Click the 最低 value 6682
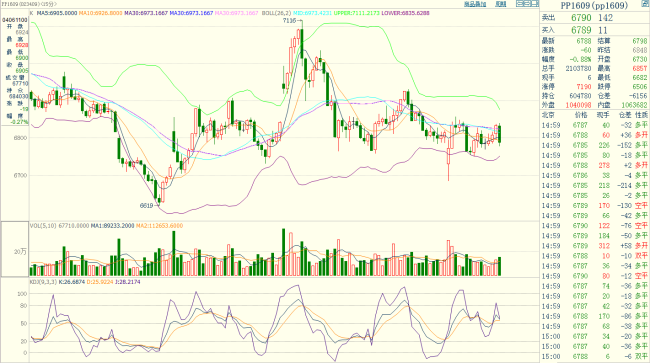Image resolution: width=650 pixels, height=363 pixels. tap(640, 77)
